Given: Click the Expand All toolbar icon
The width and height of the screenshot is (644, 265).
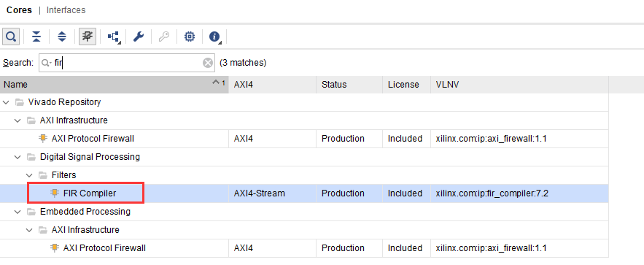Looking at the screenshot, I should click(x=61, y=37).
